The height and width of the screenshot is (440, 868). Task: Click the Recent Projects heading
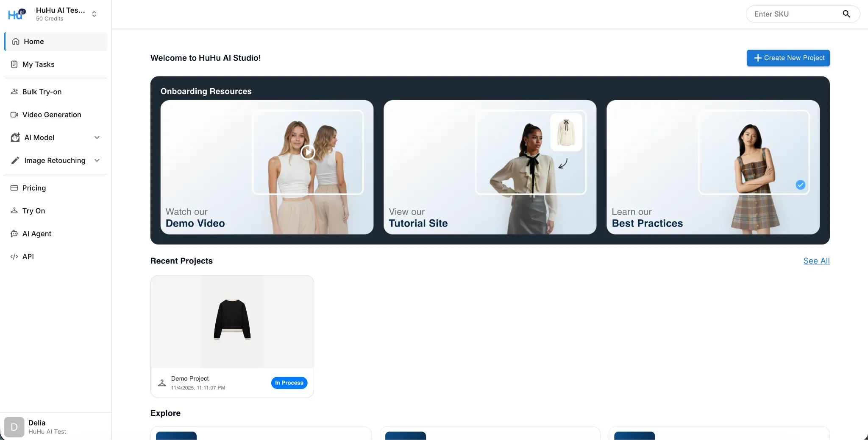[181, 261]
